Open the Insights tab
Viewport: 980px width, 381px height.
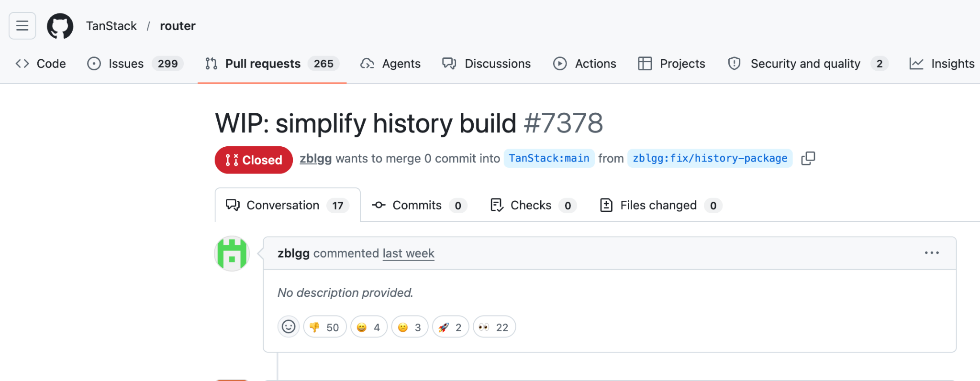[x=942, y=64]
